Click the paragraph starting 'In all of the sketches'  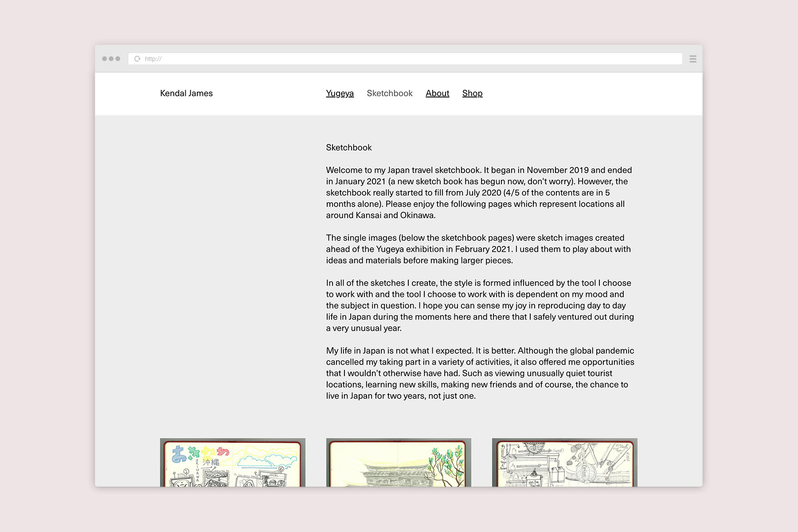click(480, 305)
